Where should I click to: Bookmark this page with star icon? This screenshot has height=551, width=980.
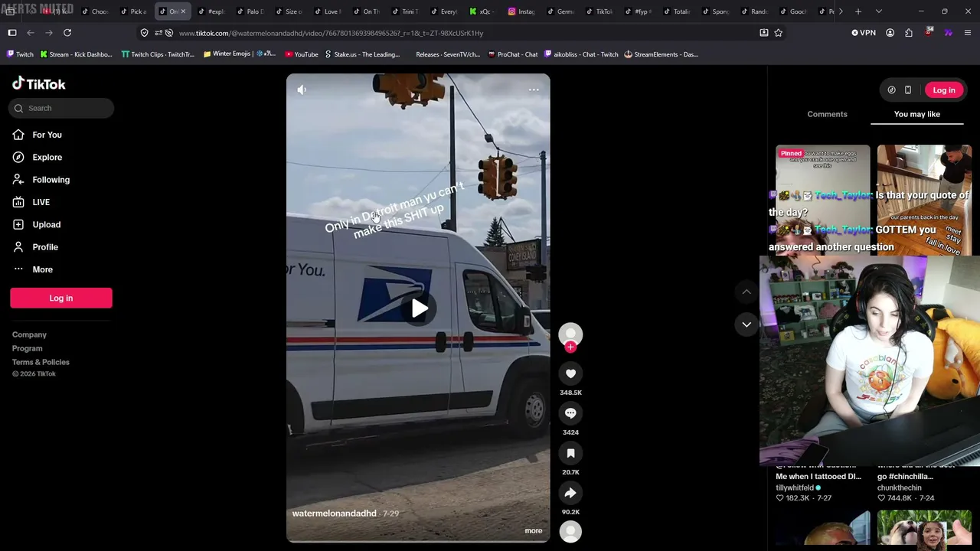tap(779, 33)
